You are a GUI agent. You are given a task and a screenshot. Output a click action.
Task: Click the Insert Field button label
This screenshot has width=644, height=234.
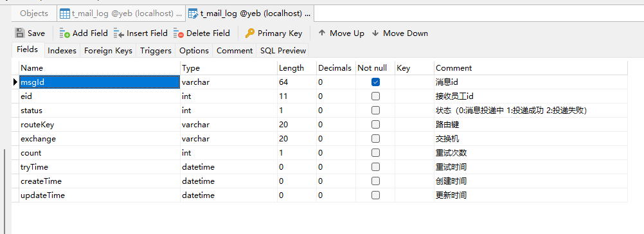point(147,33)
